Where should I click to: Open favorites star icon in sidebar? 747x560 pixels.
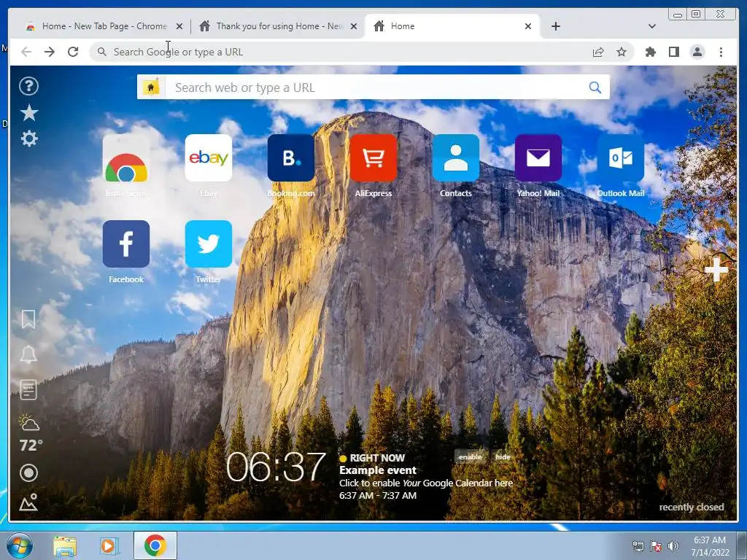point(29,113)
